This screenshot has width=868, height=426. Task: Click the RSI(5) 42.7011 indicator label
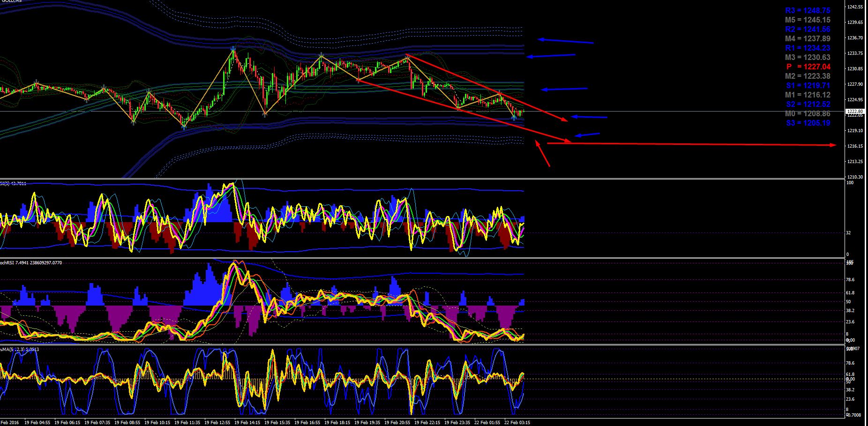(13, 184)
